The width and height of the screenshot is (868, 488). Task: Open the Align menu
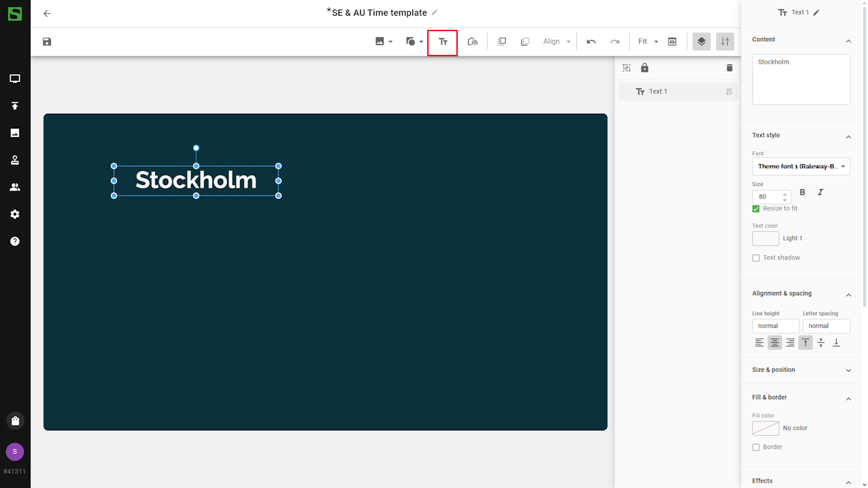click(x=557, y=42)
